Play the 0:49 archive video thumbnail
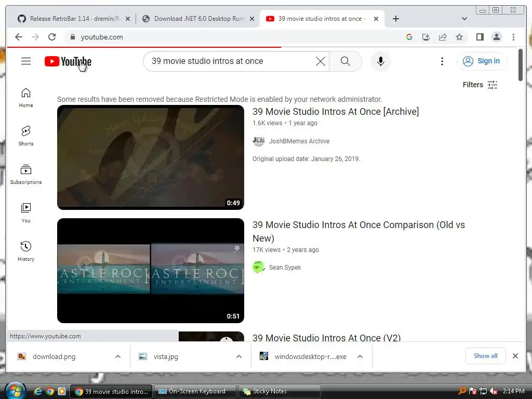The image size is (532, 399). click(x=151, y=157)
